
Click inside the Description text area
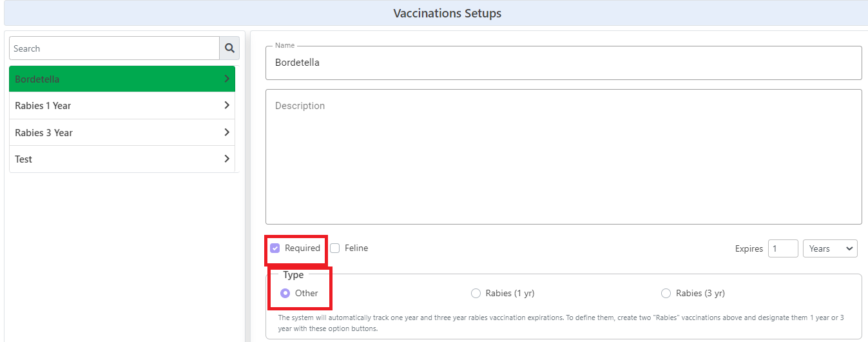point(564,157)
